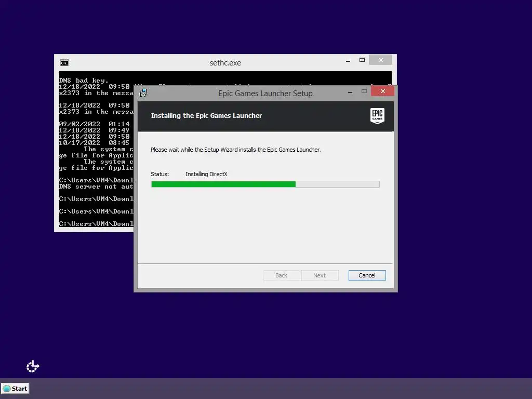Click the disabled Next button
Viewport: 532px width, 399px height.
tap(320, 275)
